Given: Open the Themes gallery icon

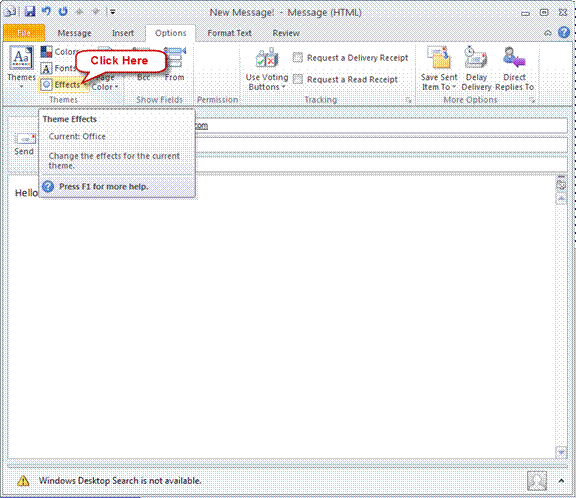Looking at the screenshot, I should click(x=22, y=58).
